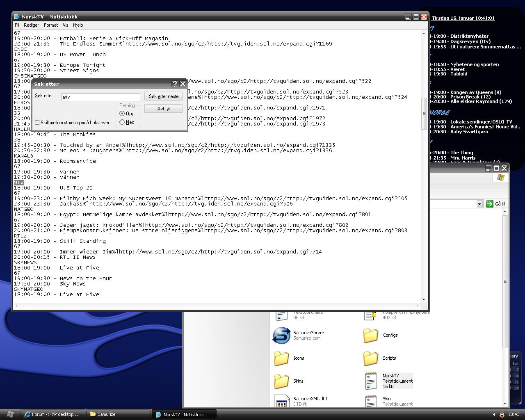Screen dimensions: 525x420
Task: Open the Format menu
Action: (51, 25)
